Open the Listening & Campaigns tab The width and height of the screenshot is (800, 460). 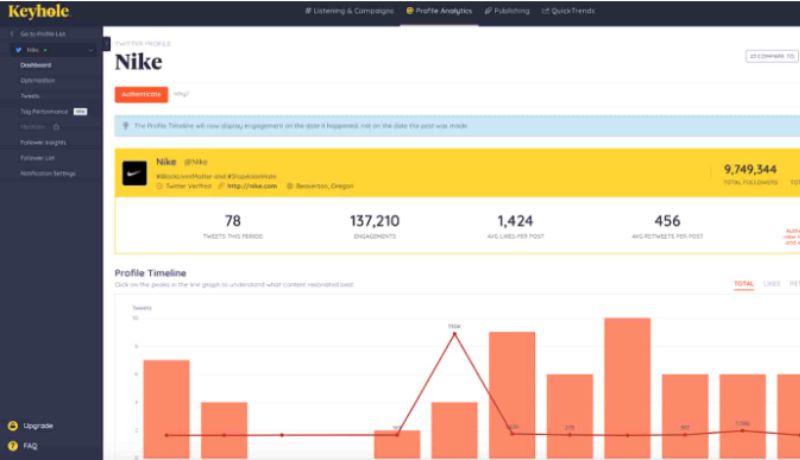(349, 11)
